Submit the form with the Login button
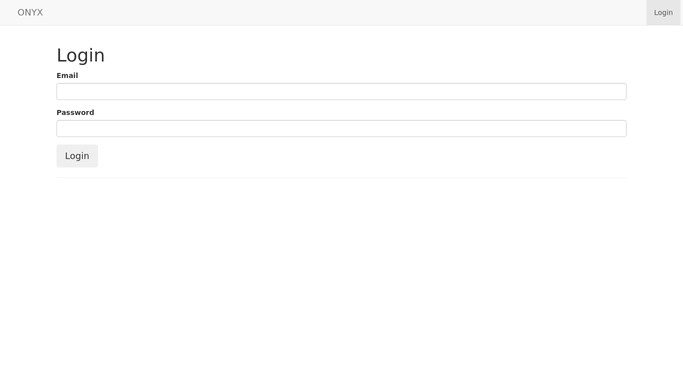 pos(77,156)
